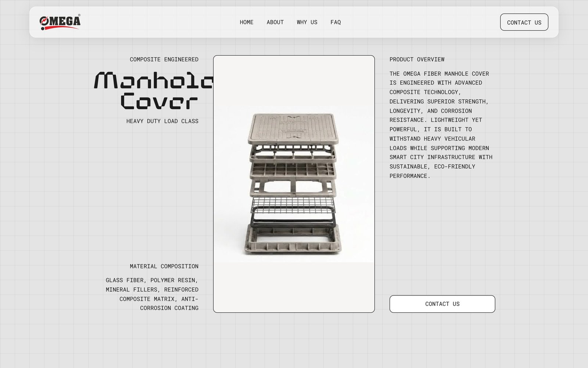Click the Omega logo in the header
This screenshot has height=368, width=588.
60,22
